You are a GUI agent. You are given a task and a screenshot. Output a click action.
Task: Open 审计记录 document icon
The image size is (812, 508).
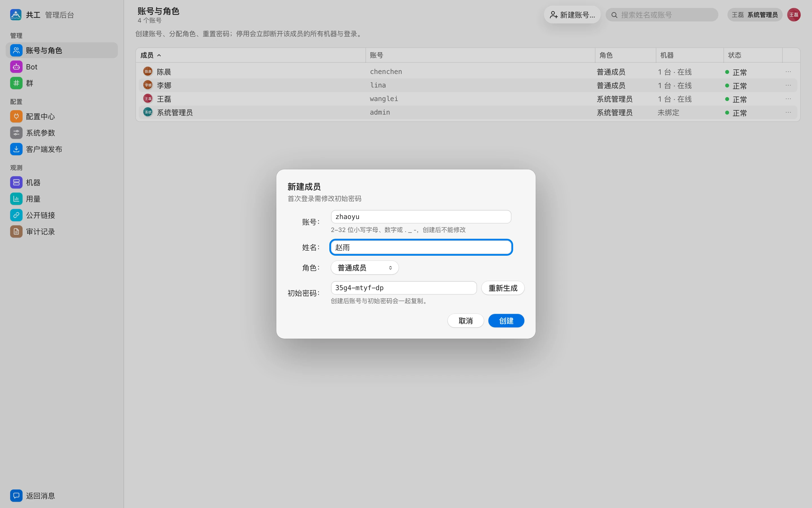(x=16, y=232)
